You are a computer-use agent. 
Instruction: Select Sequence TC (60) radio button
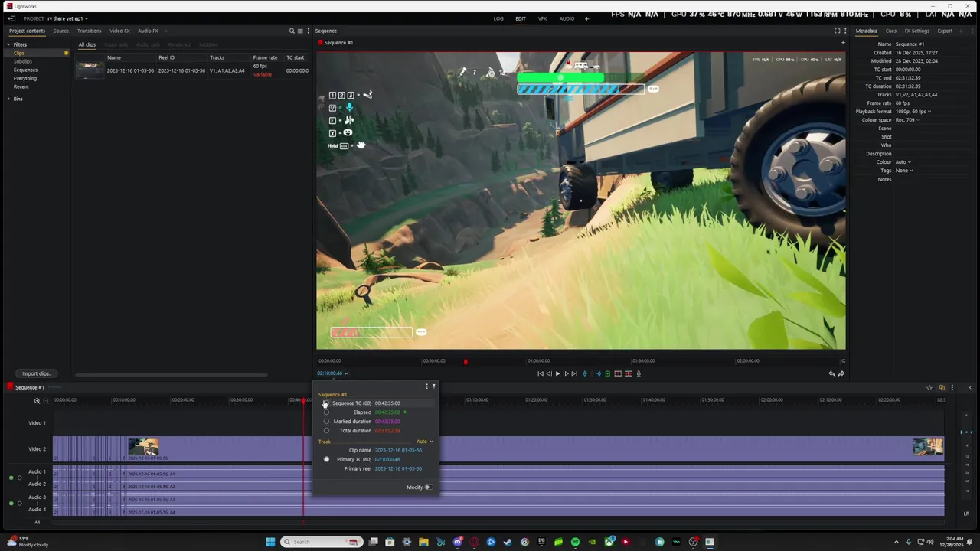tap(326, 403)
